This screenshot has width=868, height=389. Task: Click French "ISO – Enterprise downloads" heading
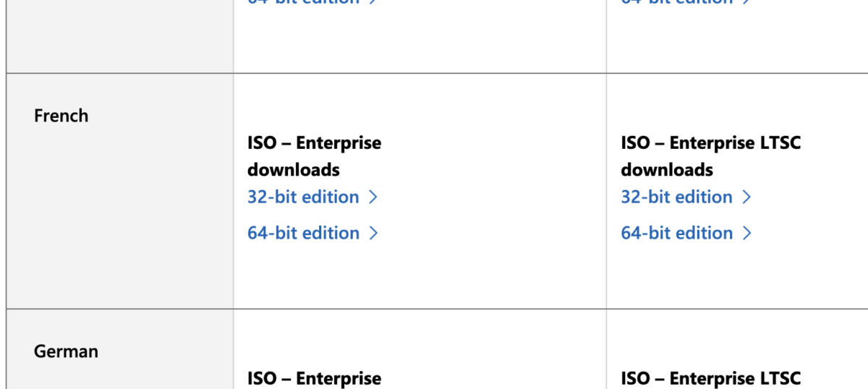pos(314,156)
